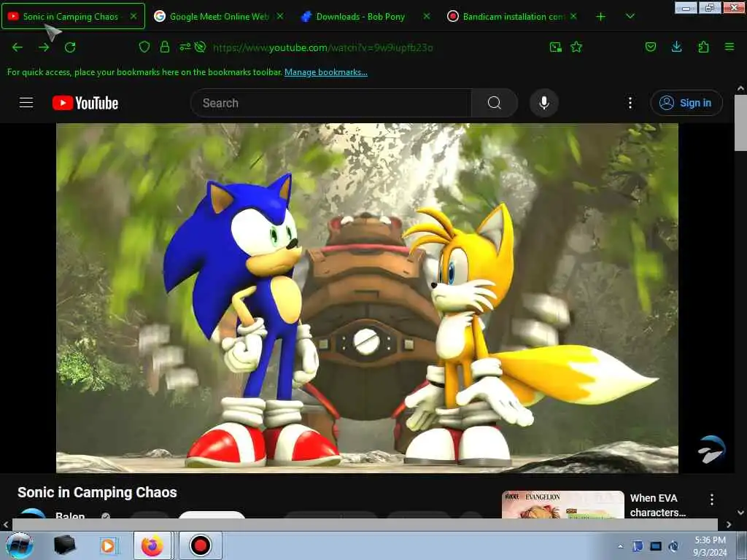
Task: Bookmark this page with the star icon
Action: [576, 47]
